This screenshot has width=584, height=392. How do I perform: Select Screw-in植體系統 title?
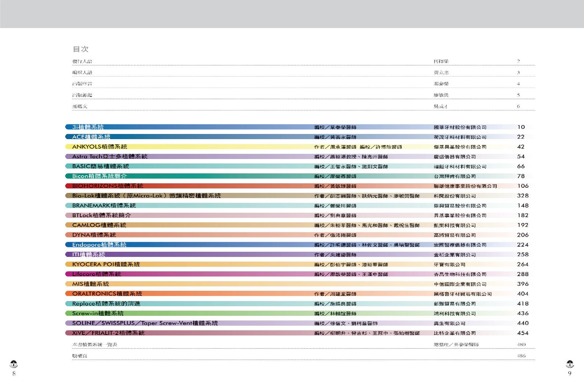pos(98,313)
